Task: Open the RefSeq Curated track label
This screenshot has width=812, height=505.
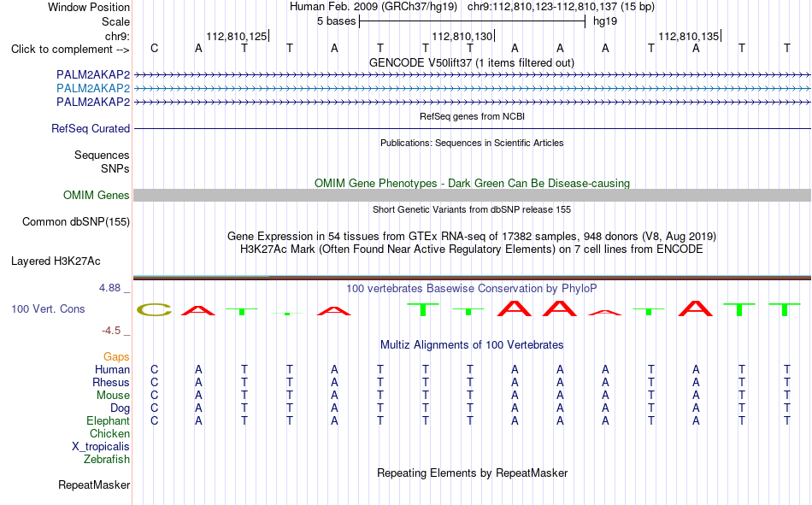Action: (x=91, y=128)
